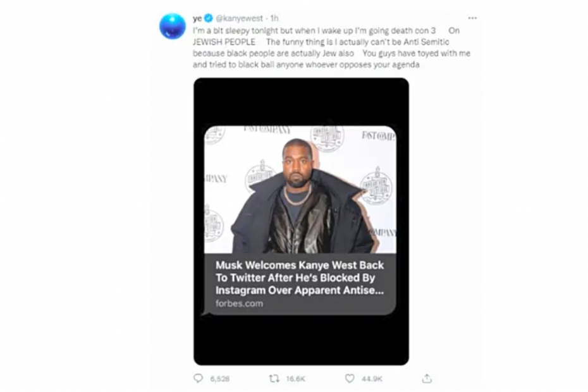The image size is (588, 392).
Task: Like the tweet with the heart icon
Action: coord(350,379)
